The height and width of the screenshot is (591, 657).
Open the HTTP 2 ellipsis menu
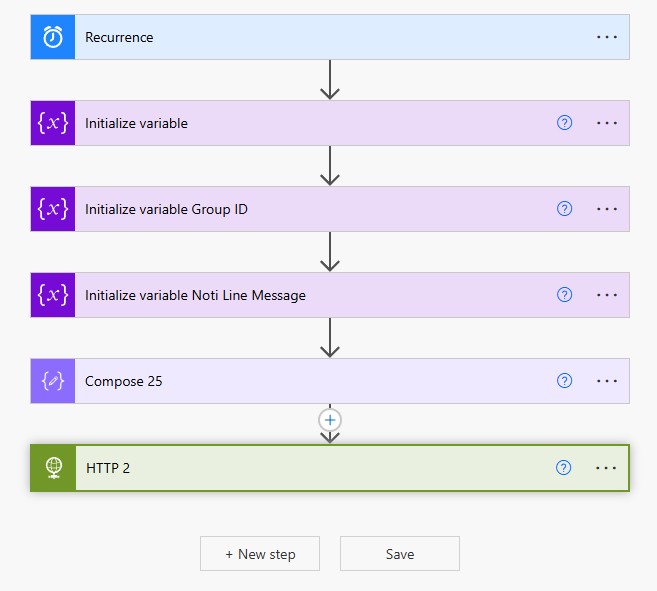pos(607,468)
